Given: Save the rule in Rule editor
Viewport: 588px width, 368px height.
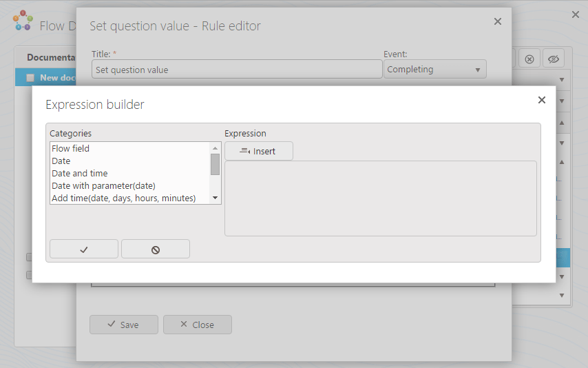Looking at the screenshot, I should 124,325.
